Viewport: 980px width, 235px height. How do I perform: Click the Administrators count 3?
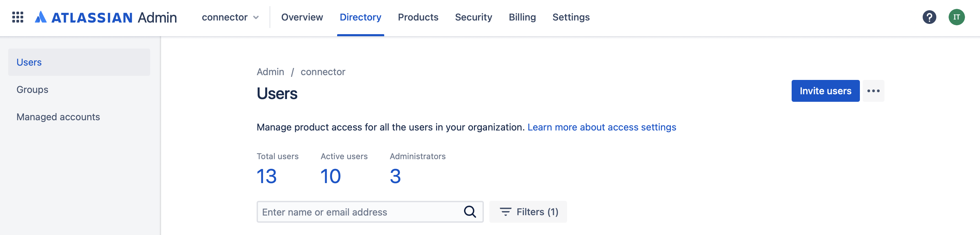point(395,176)
